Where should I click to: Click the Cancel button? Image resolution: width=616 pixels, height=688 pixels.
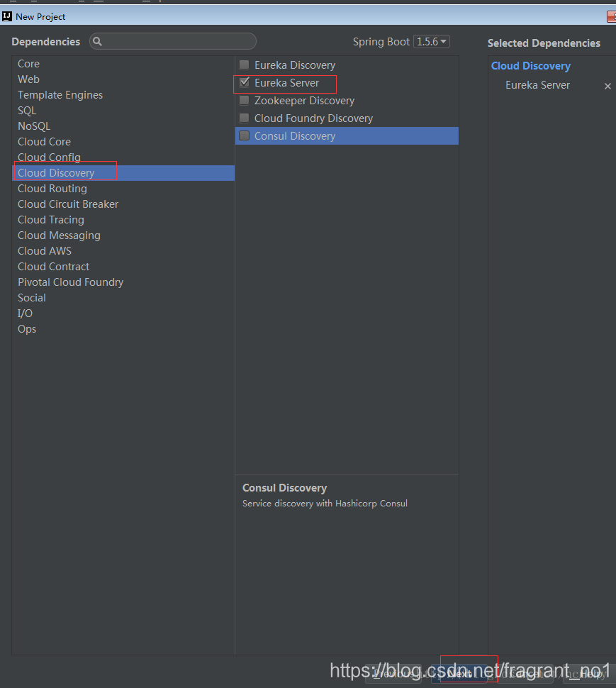(525, 674)
